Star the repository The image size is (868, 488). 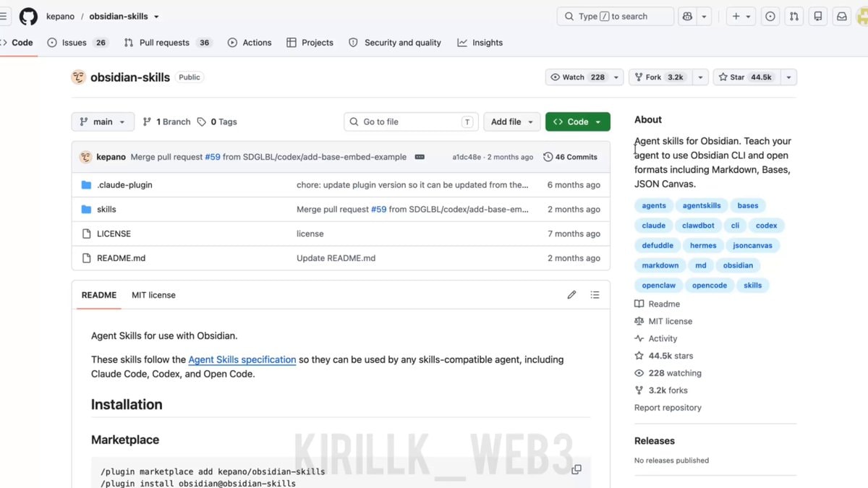click(747, 77)
